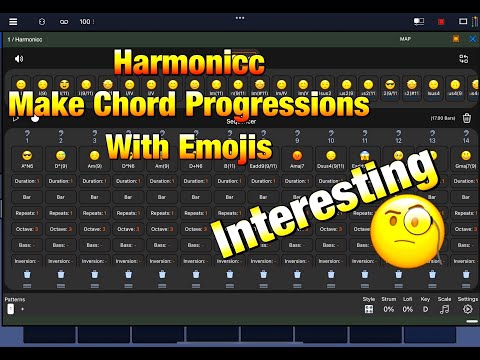
Task: Open Inversion dropdown for step 1
Action: 27,261
